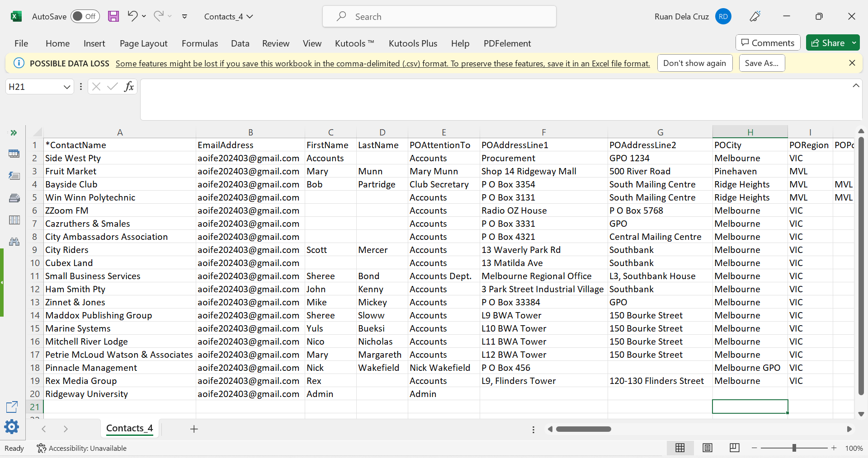The image size is (868, 458).
Task: Open the Formulas ribbon tab
Action: 199,43
